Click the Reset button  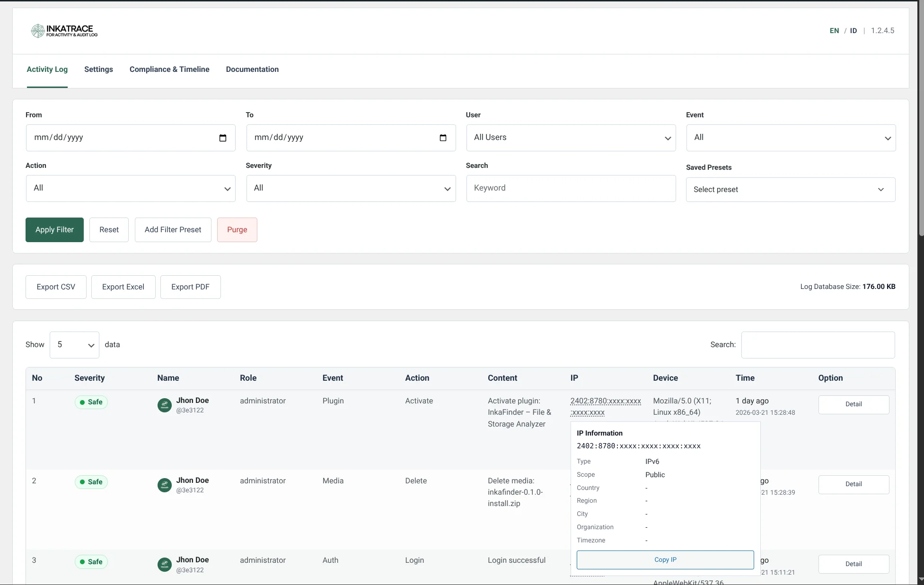coord(109,230)
